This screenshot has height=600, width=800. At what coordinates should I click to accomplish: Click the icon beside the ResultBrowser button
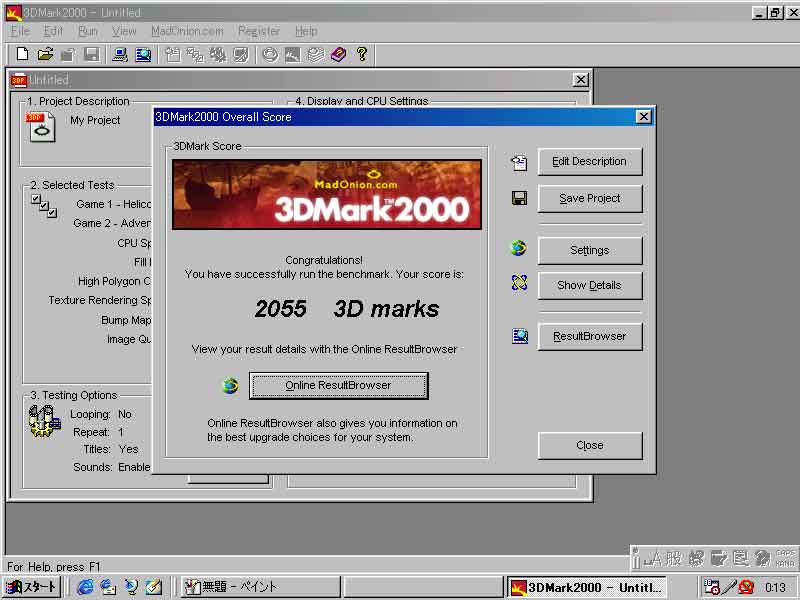[x=520, y=336]
